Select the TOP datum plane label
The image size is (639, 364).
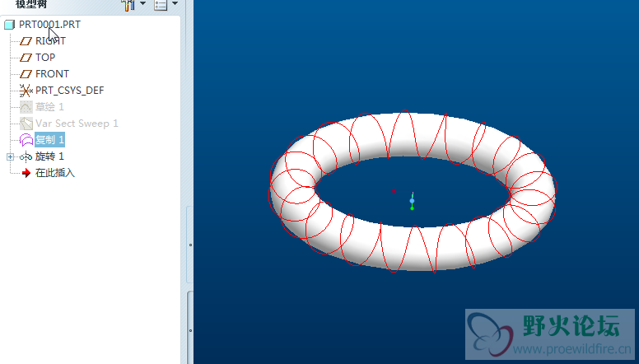click(45, 58)
